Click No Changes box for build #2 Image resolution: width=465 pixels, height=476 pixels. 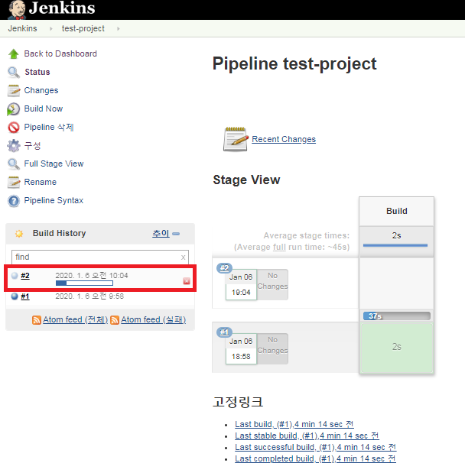tap(272, 285)
